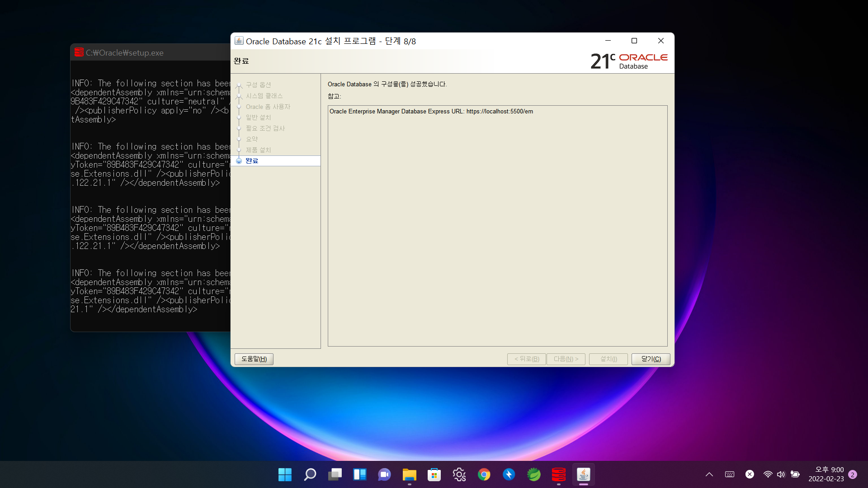
Task: Open Windows Start menu
Action: (285, 474)
